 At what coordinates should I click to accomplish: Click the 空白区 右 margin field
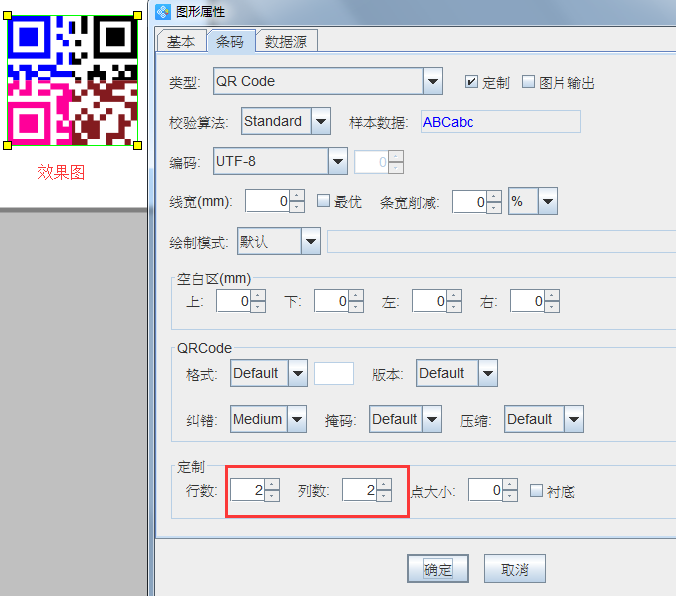(528, 301)
